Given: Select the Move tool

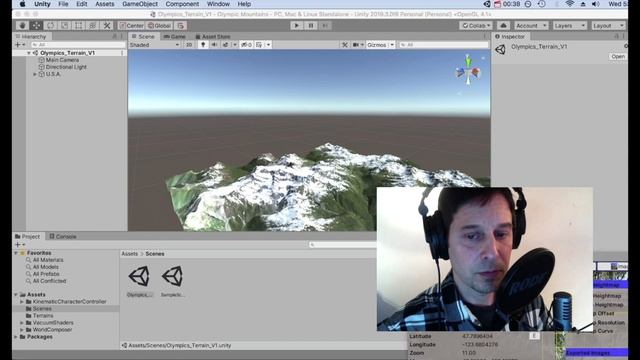Looking at the screenshot, I should coord(36,26).
